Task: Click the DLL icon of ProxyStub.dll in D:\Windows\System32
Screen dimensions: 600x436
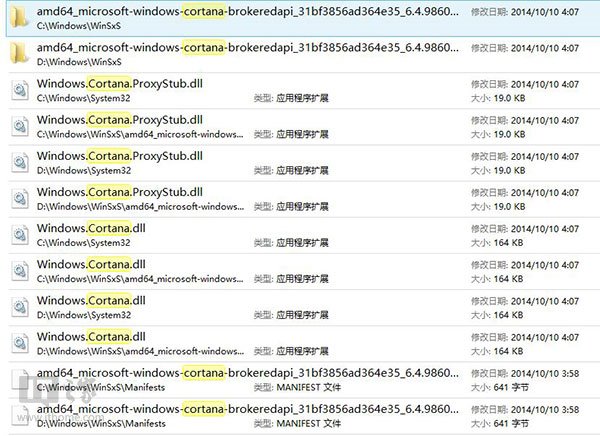Action: (20, 163)
